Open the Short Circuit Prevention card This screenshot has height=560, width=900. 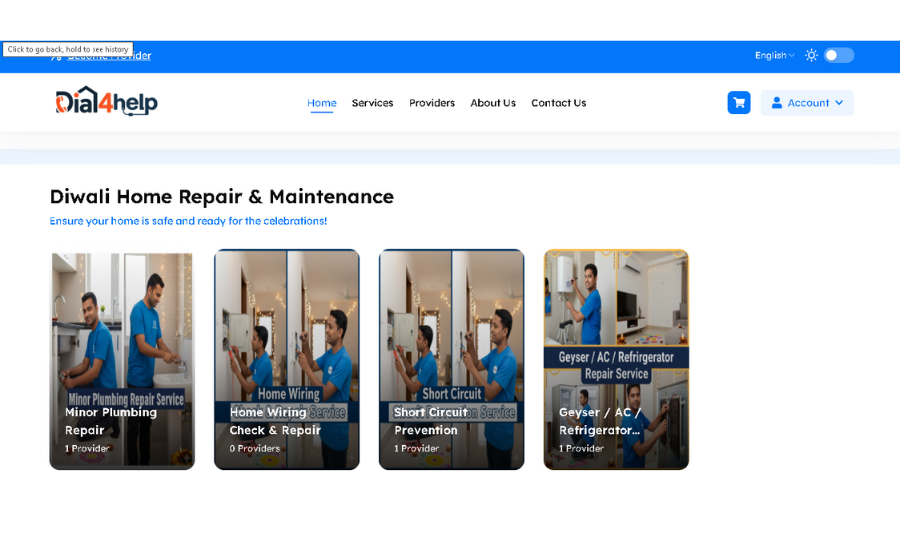click(x=452, y=360)
